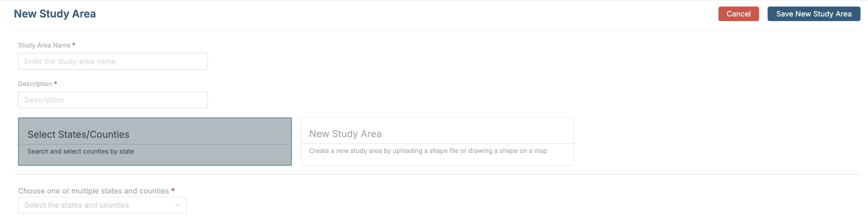Click the New Study Area page heading
Screen dimensions: 868x218
55,14
